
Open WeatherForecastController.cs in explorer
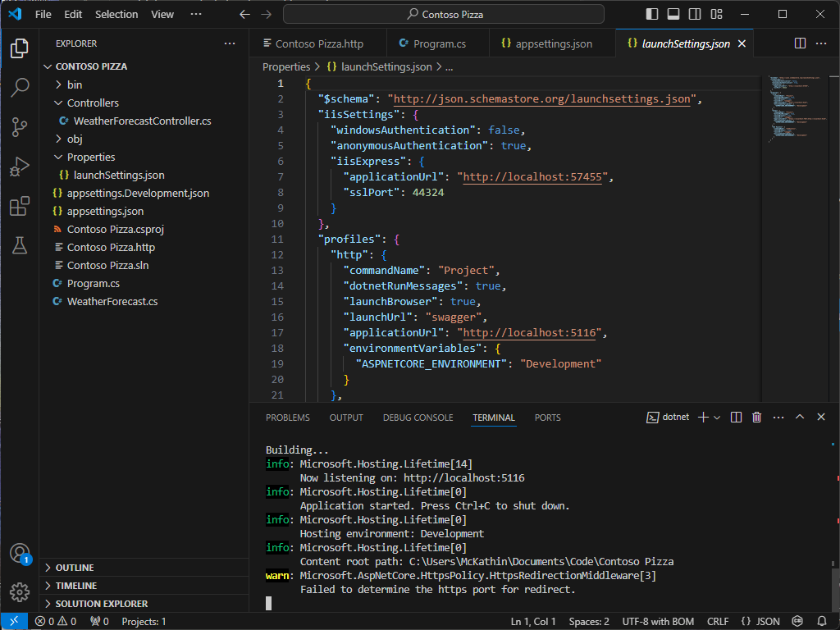144,121
